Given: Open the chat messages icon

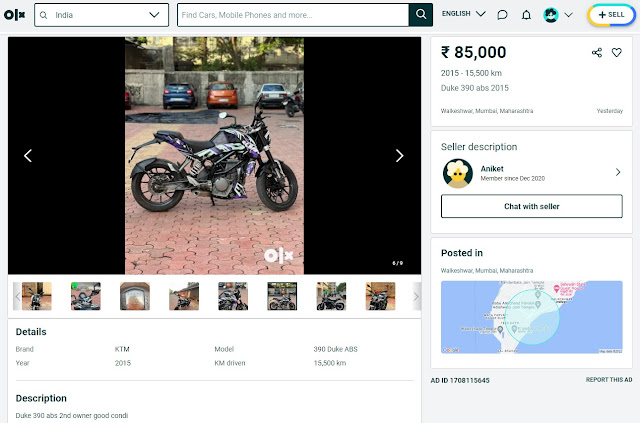Looking at the screenshot, I should pos(502,15).
